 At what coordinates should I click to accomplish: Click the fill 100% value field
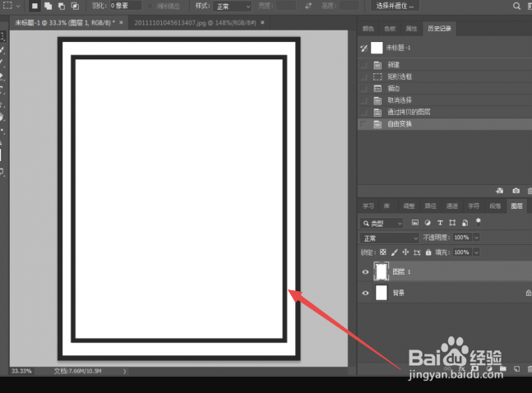pyautogui.click(x=462, y=252)
